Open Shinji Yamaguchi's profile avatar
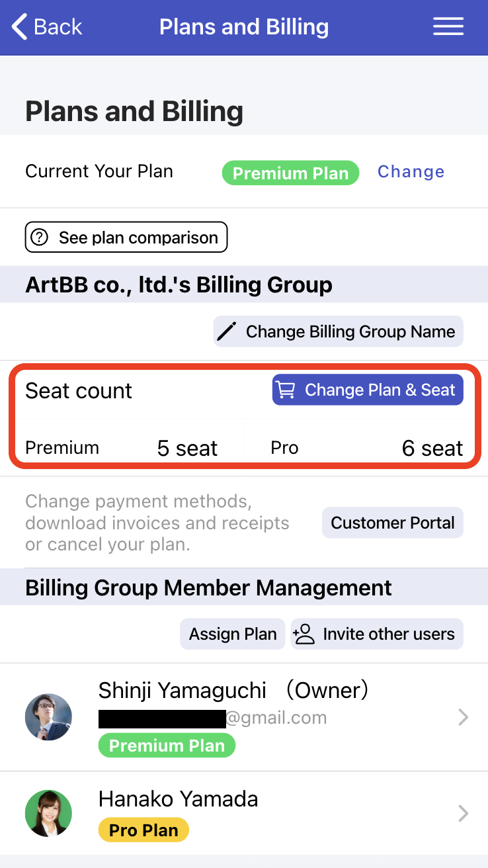 pos(48,717)
